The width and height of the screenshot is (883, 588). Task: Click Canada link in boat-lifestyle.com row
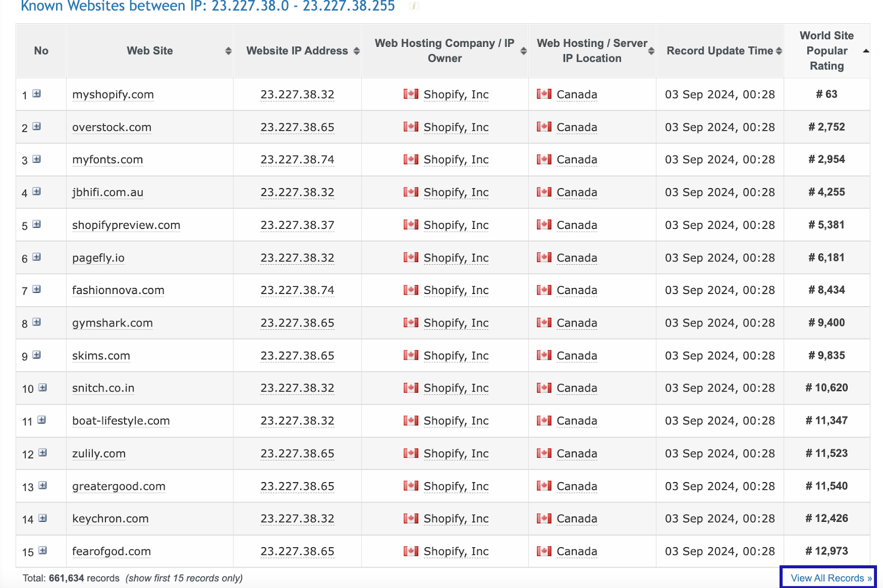click(577, 421)
